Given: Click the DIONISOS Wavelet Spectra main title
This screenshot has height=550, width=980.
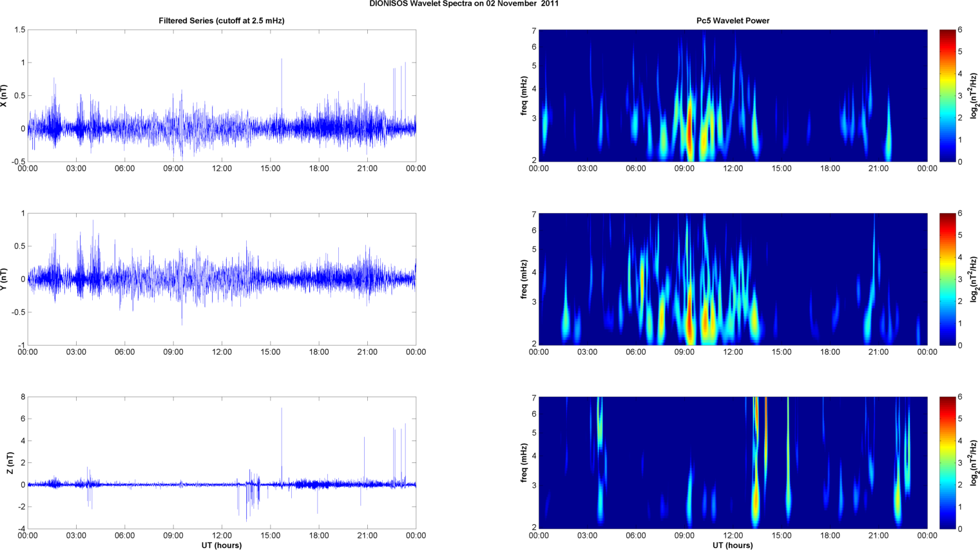Looking at the screenshot, I should [464, 4].
